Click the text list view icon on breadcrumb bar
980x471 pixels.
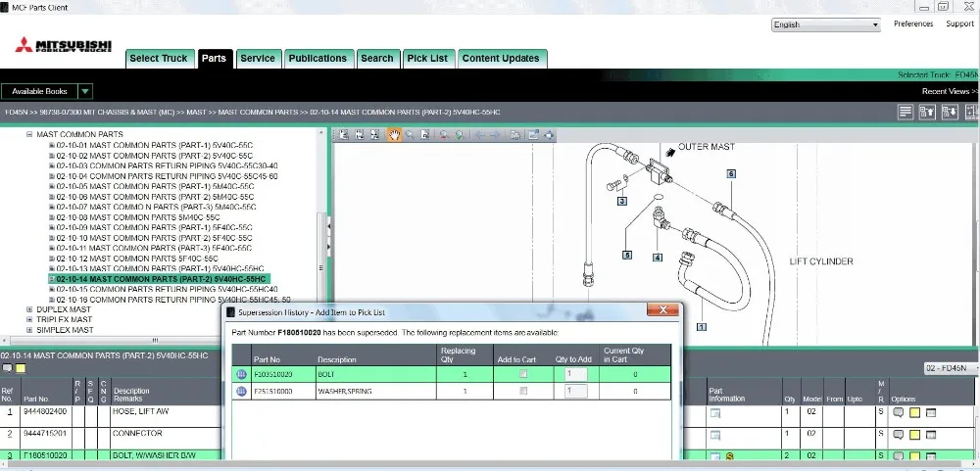pyautogui.click(x=905, y=112)
